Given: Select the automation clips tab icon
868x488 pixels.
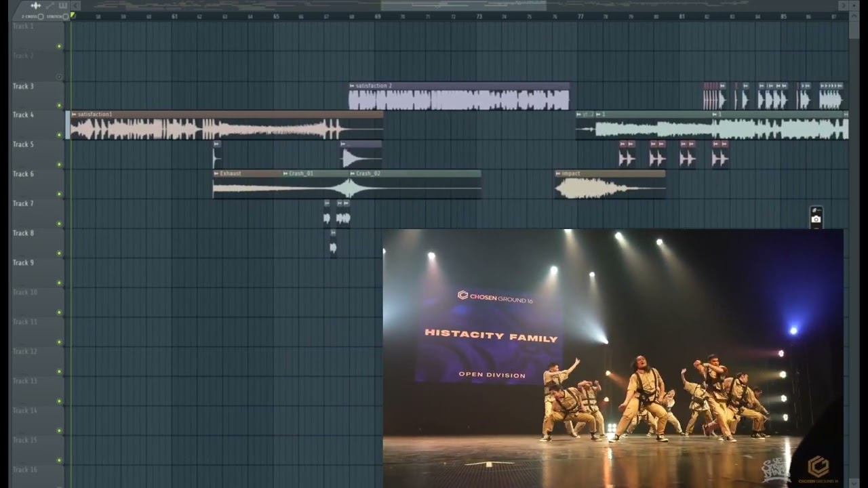Looking at the screenshot, I should pos(50,5).
